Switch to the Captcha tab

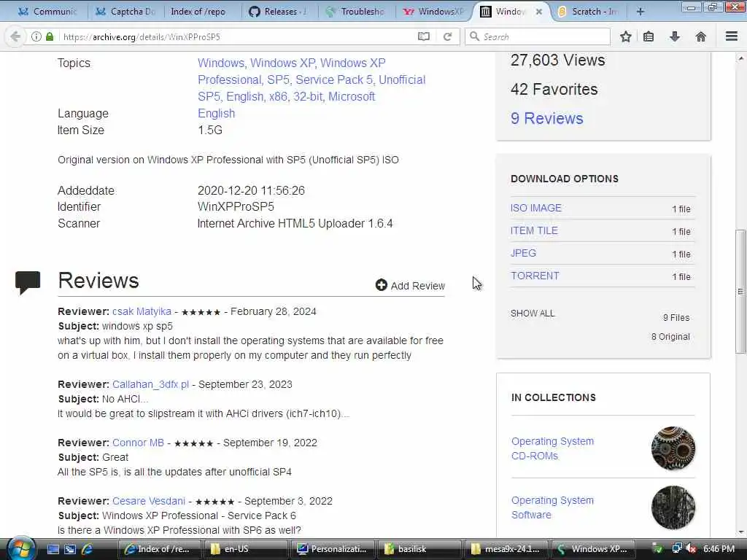pos(125,12)
